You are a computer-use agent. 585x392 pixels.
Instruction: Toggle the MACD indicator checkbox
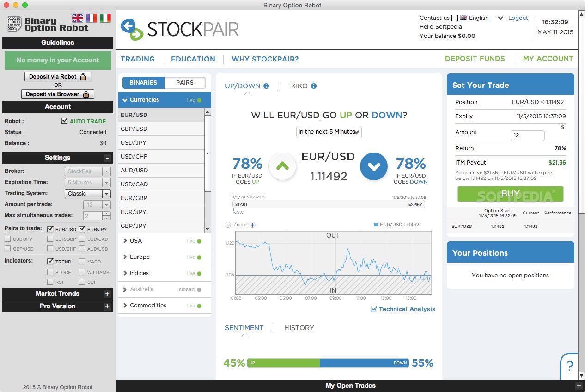82,262
